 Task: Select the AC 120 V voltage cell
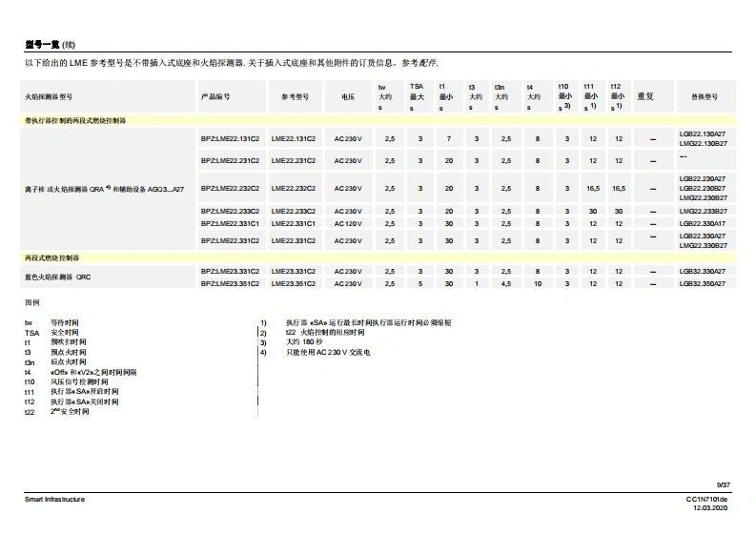point(348,223)
